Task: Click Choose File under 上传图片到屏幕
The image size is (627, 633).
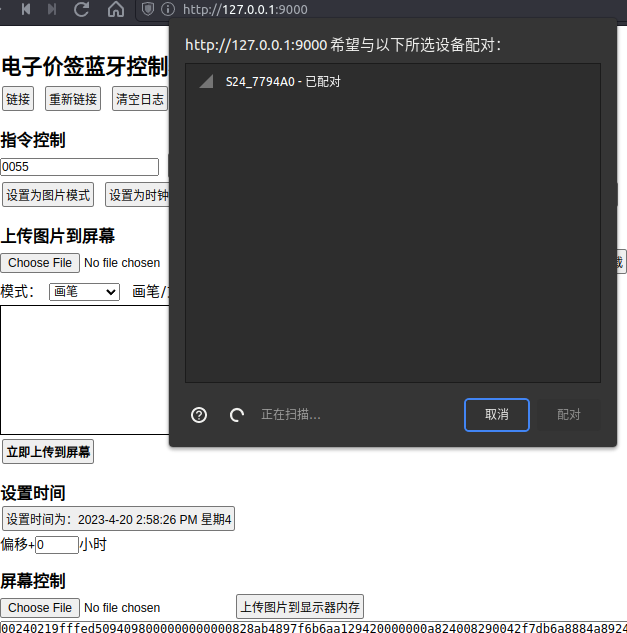Action: coord(40,263)
